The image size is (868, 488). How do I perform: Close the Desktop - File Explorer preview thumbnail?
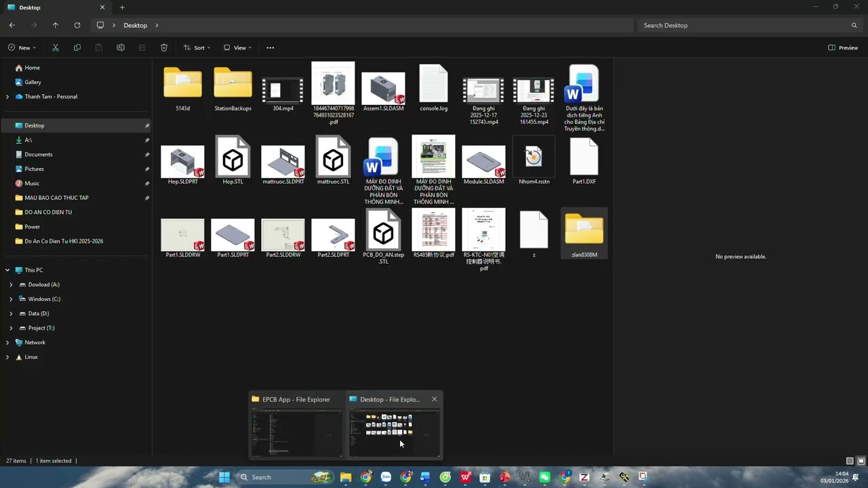pyautogui.click(x=435, y=399)
